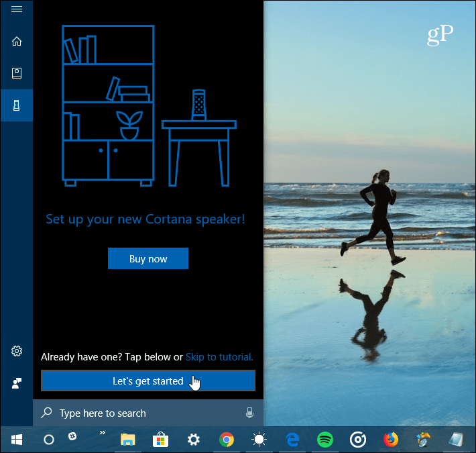Open Spotify from taskbar
Viewport: 476px width, 453px height.
tap(325, 440)
